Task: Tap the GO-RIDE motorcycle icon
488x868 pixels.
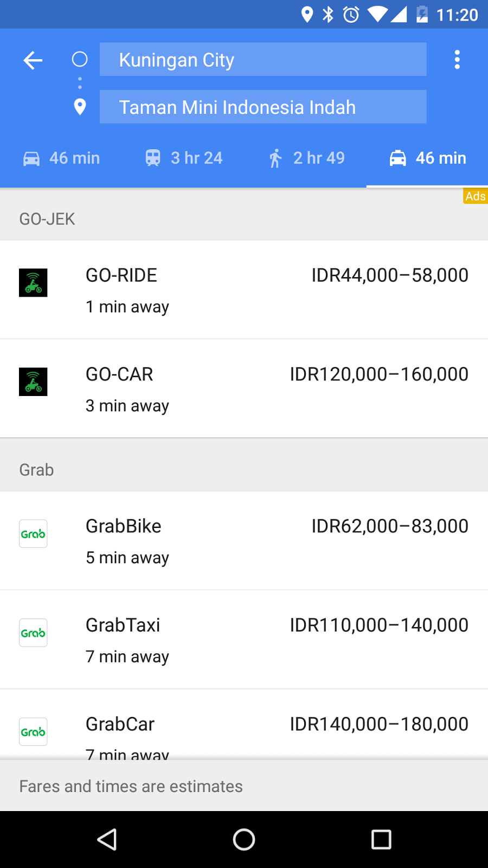Action: coord(33,283)
